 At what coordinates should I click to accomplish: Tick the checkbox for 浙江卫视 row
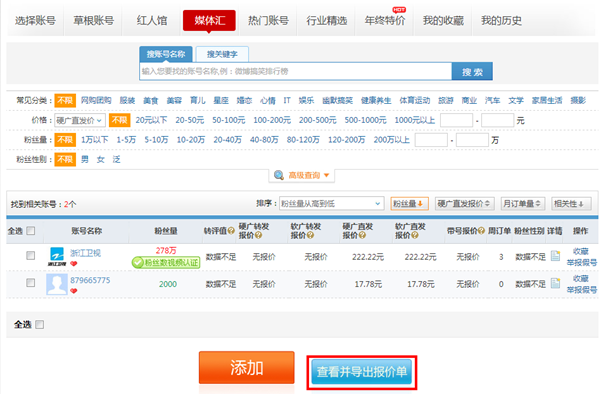coord(31,255)
